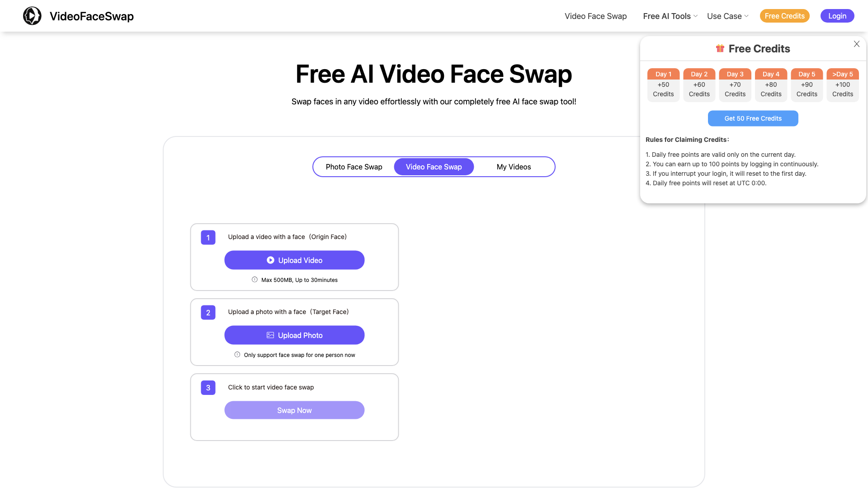Click the Video Face Swap nav menu item
The height and width of the screenshot is (488, 868).
[595, 16]
